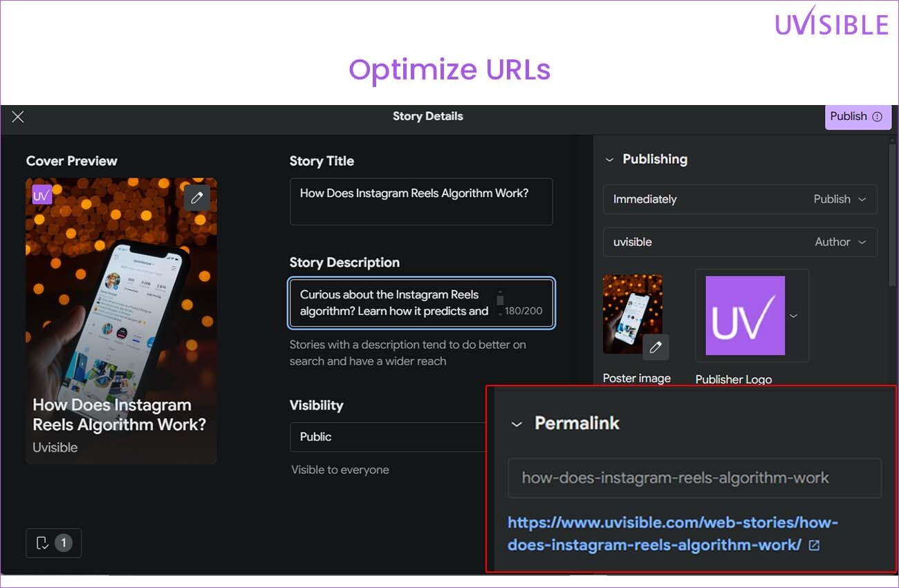Click the info icon inside Publish button

878,117
